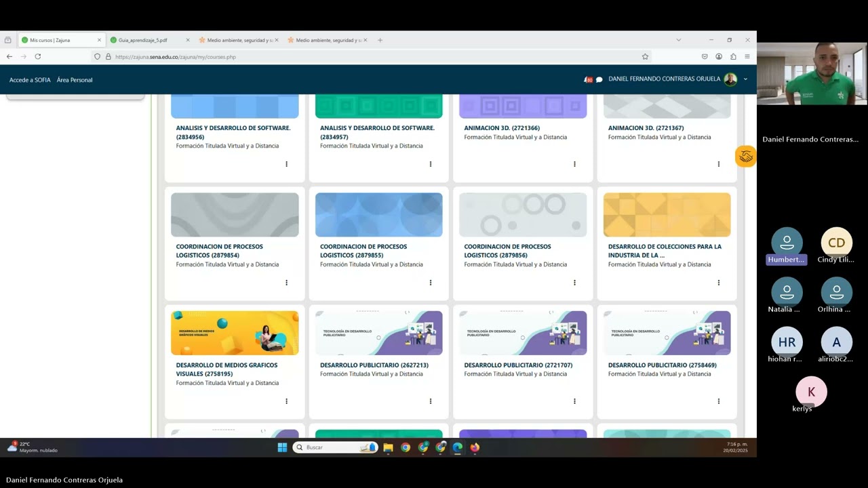Click Accede a SOFIA link
Viewport: 868px width, 488px height.
point(30,80)
